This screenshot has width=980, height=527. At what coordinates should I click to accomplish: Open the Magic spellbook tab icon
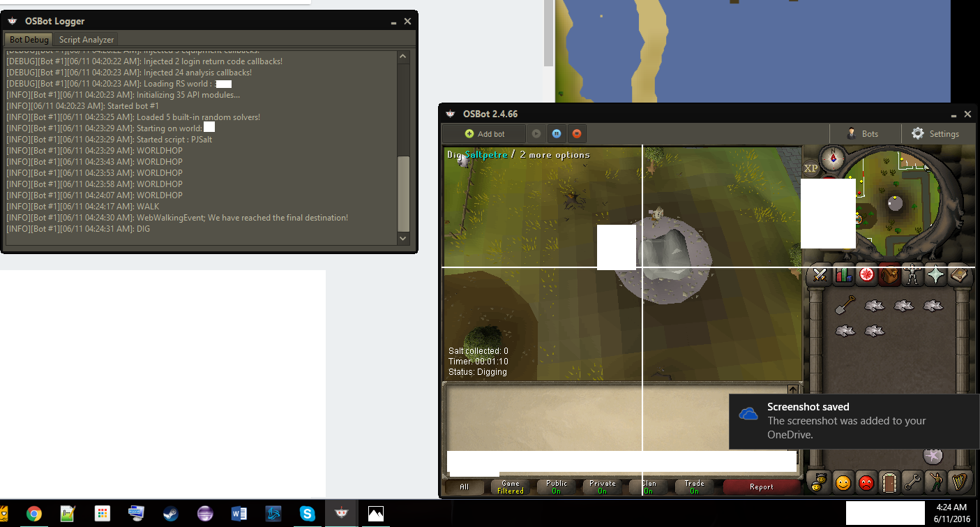coord(959,276)
